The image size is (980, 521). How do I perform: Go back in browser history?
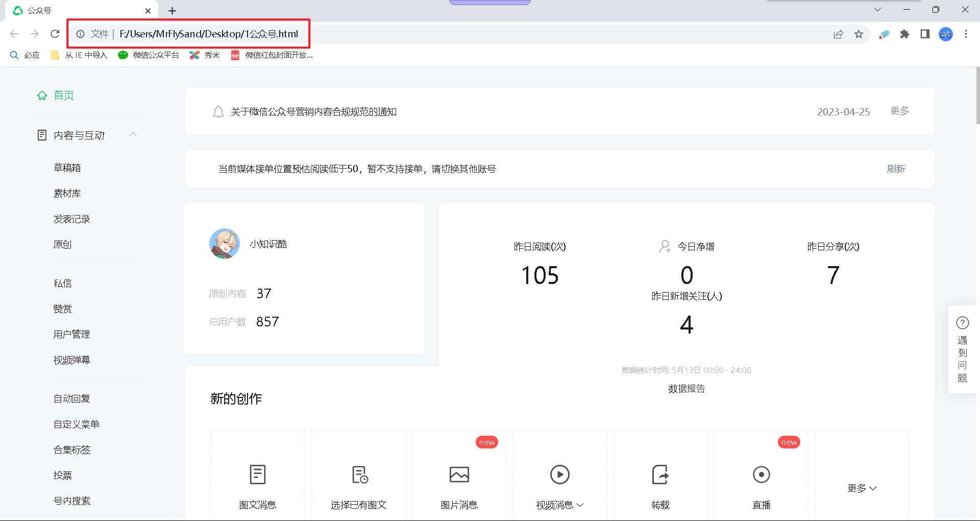pos(14,34)
